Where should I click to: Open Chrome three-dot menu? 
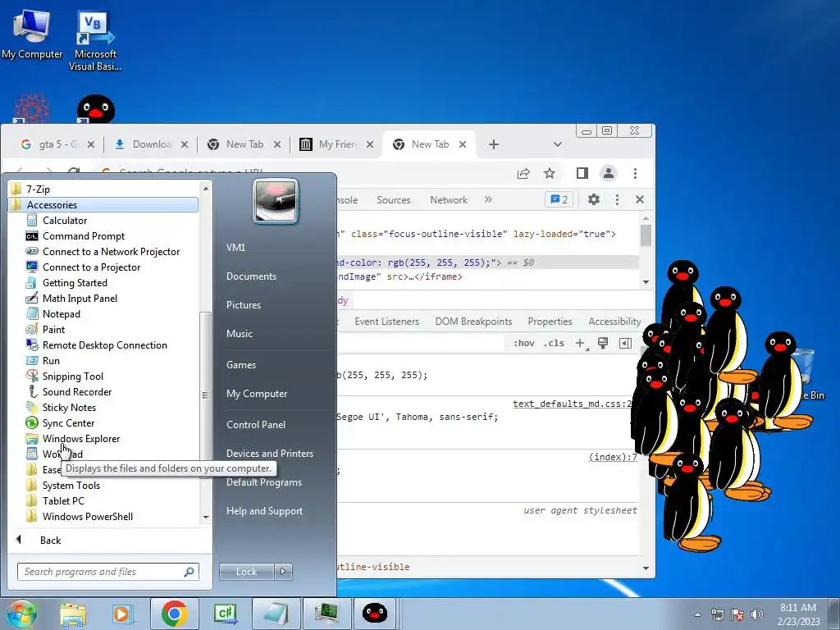pos(635,173)
